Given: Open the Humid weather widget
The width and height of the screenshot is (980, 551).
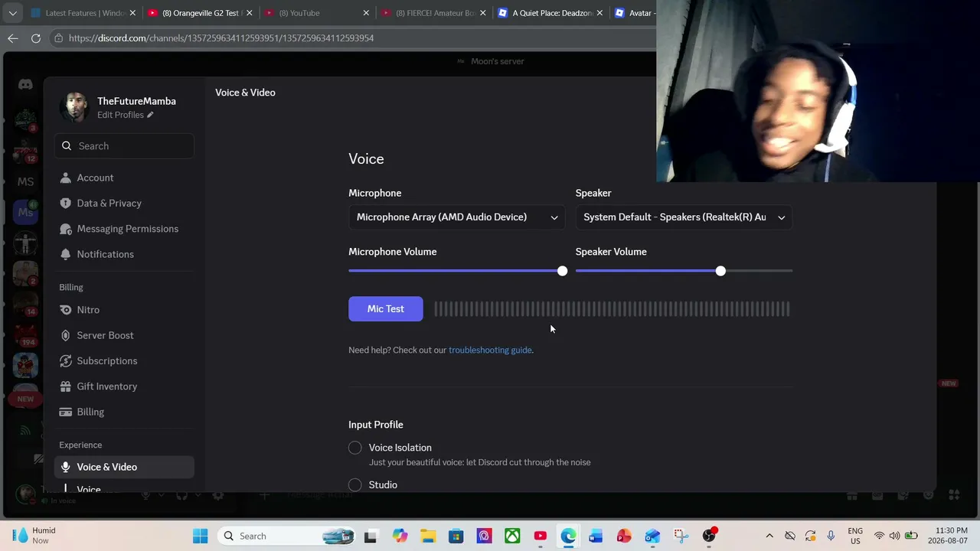Looking at the screenshot, I should [35, 536].
